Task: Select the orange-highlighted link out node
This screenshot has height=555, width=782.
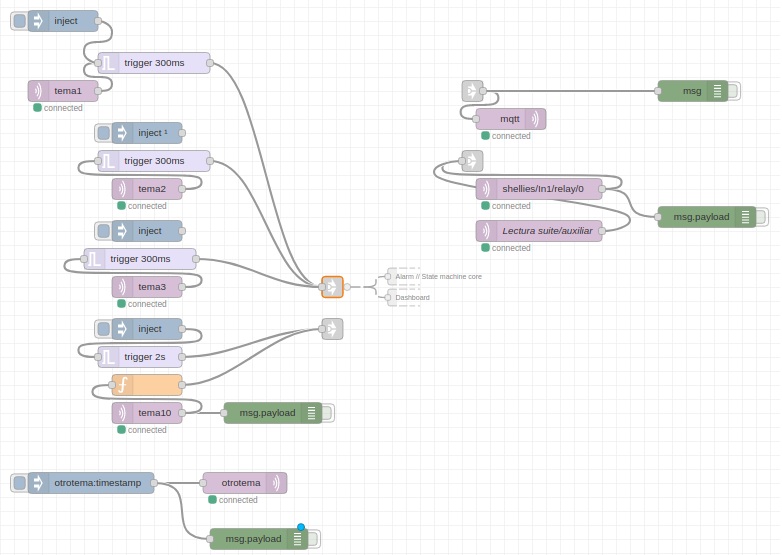Action: 332,287
